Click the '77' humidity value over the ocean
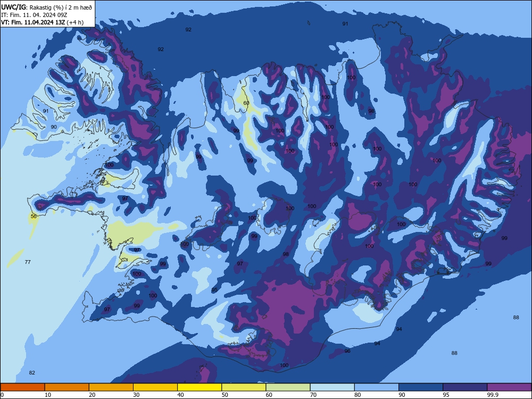 [x=28, y=262]
